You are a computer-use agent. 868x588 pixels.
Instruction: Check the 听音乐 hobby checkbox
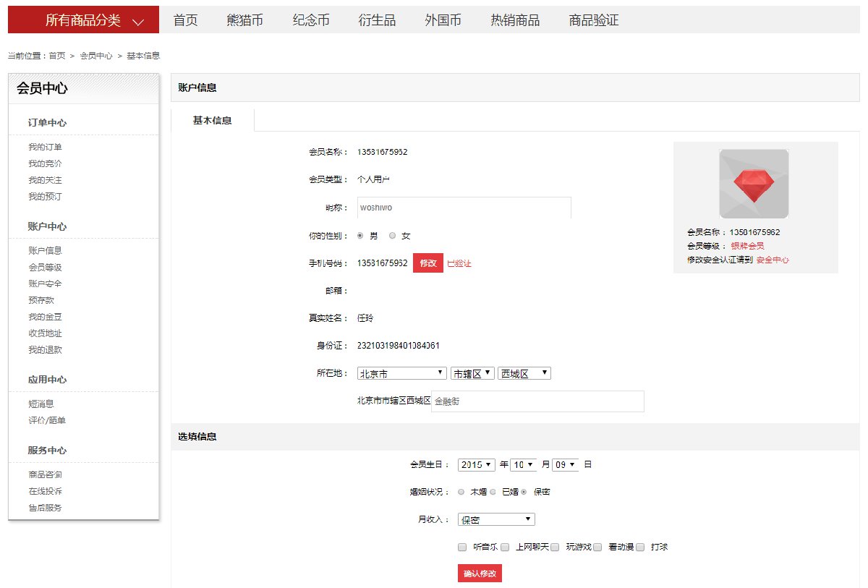tap(462, 547)
